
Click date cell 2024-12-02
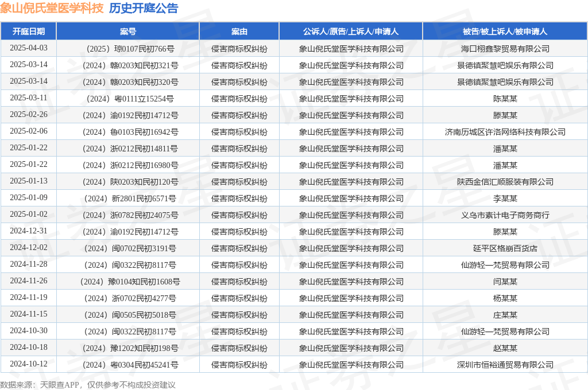[x=29, y=247]
